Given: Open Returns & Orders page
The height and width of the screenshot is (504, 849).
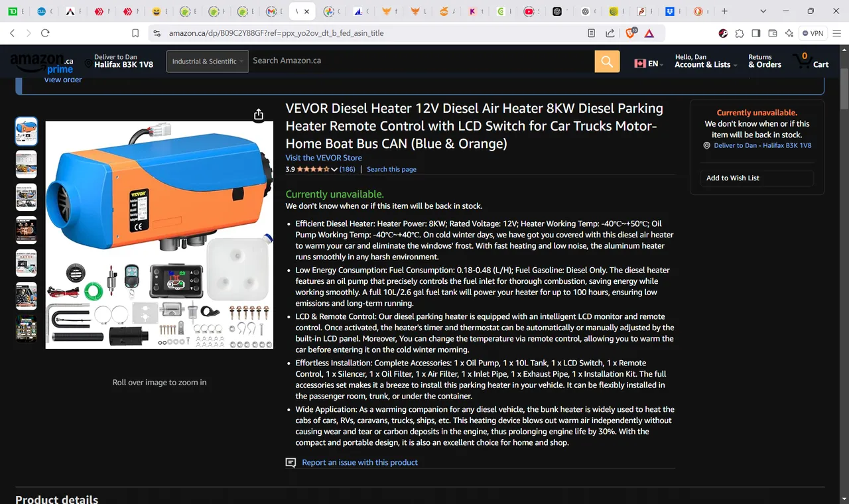Looking at the screenshot, I should (x=765, y=61).
